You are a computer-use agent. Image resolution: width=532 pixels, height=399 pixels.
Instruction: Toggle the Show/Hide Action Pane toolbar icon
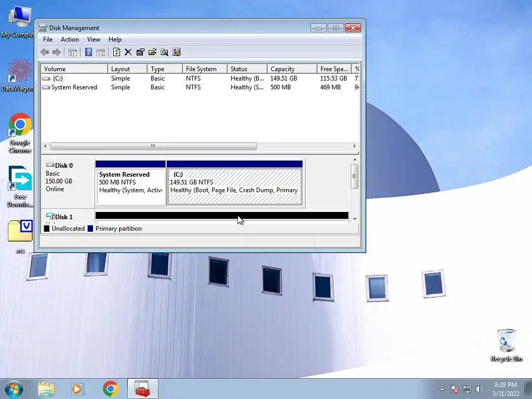(x=101, y=52)
